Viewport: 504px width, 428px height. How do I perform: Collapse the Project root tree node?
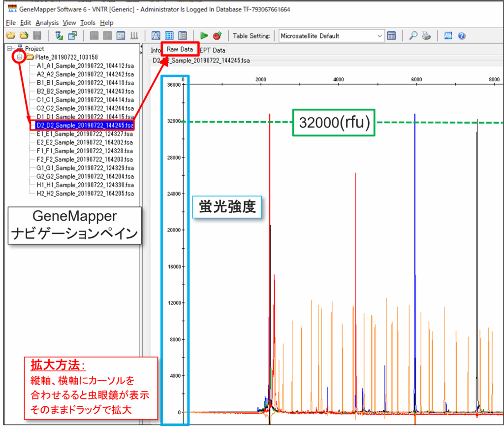(x=10, y=49)
